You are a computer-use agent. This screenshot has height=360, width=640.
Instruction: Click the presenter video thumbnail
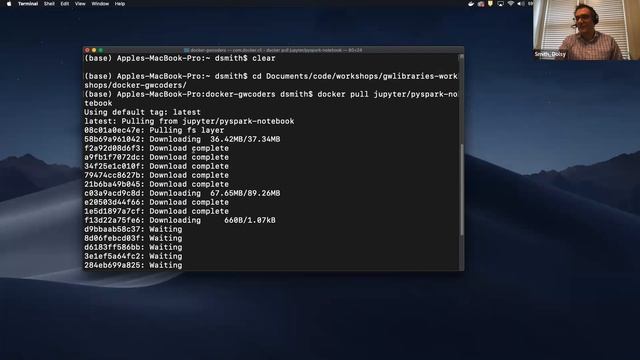pos(586,30)
